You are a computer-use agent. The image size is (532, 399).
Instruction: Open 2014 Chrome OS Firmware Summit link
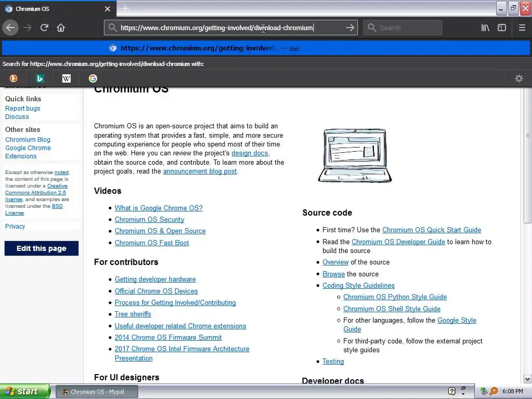pyautogui.click(x=168, y=338)
